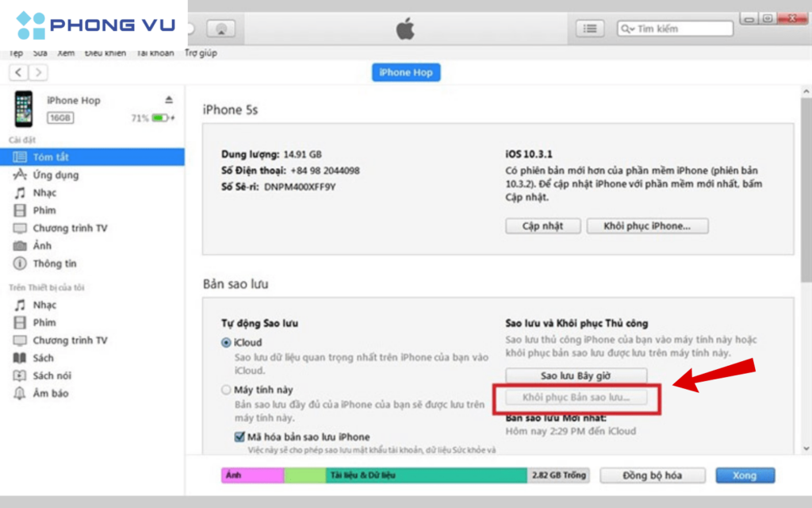Click the list view icon beside search
Image resolution: width=812 pixels, height=508 pixels.
589,29
